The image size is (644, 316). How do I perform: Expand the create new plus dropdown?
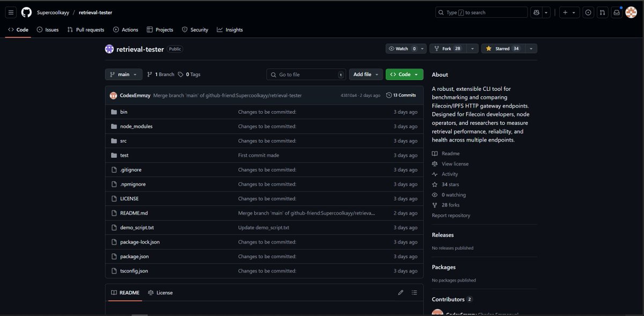click(569, 12)
